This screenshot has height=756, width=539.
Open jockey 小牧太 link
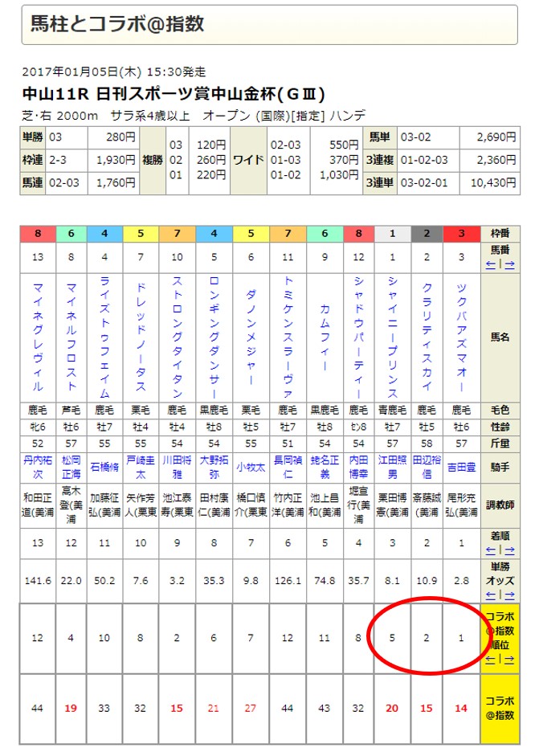tap(251, 468)
